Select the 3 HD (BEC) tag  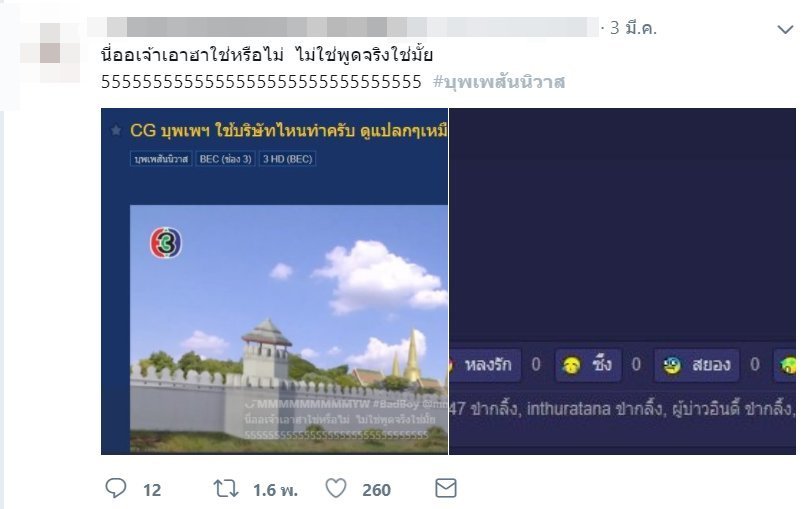(288, 159)
